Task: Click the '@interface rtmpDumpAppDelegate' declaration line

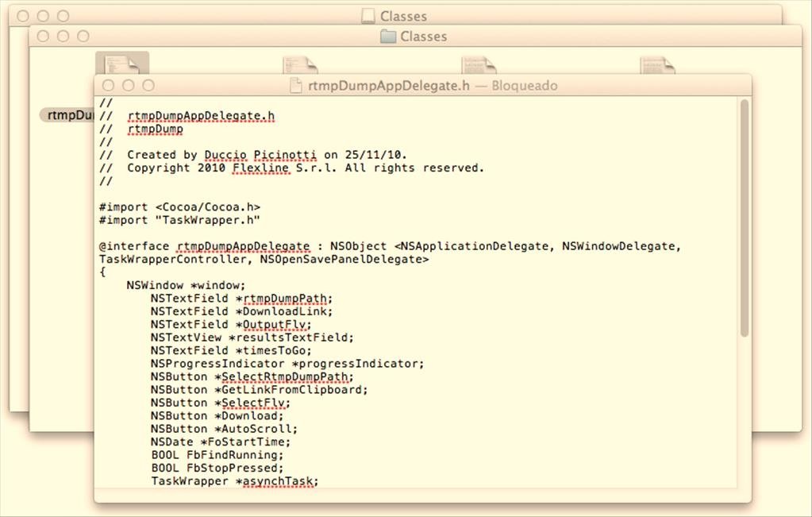Action: (x=391, y=246)
